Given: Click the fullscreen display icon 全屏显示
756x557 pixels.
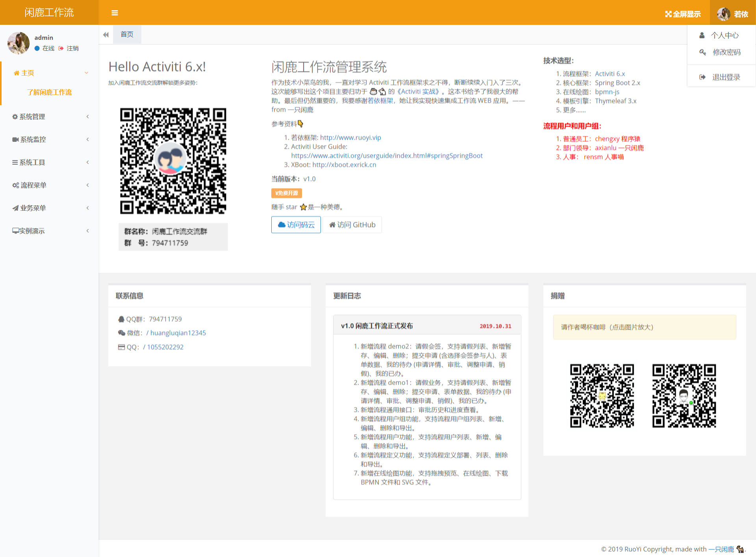Looking at the screenshot, I should click(x=668, y=14).
